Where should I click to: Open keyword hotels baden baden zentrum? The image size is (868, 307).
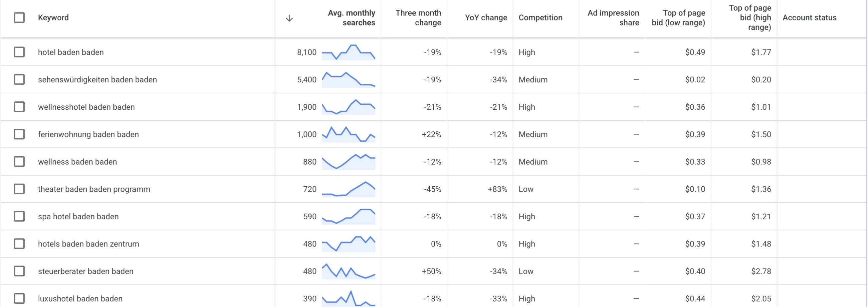pos(88,244)
